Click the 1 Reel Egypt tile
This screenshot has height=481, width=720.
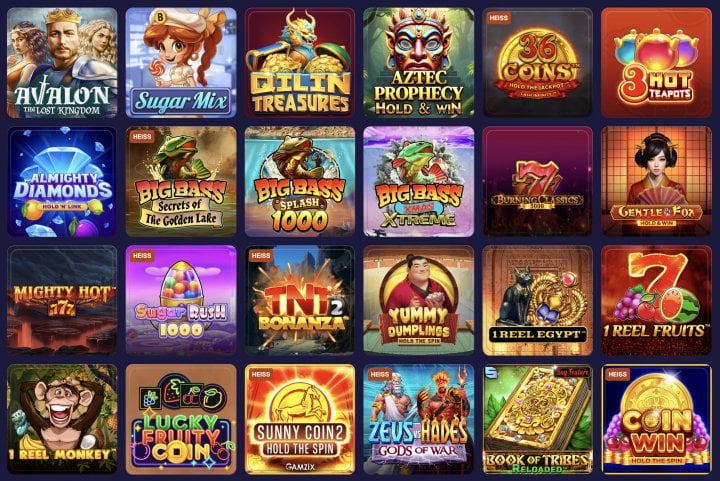[x=538, y=301]
